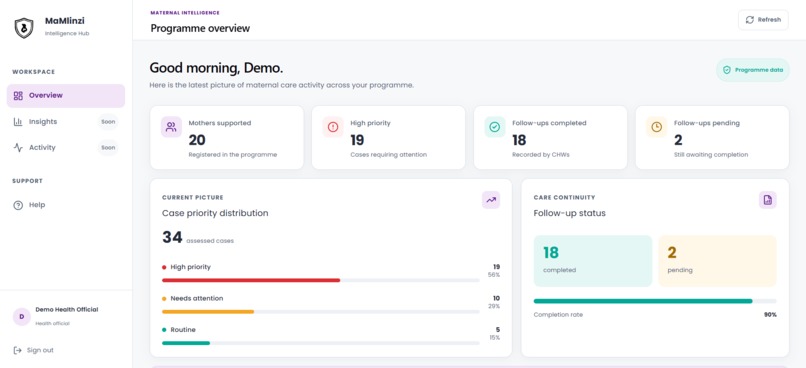This screenshot has height=368, width=806.
Task: Click the Soon badge next to Activity
Action: [108, 148]
